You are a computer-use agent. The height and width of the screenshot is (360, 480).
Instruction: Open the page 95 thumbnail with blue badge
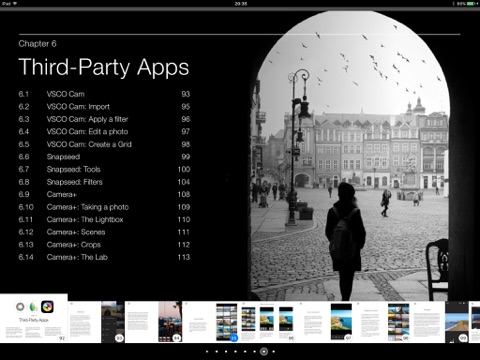click(x=211, y=322)
